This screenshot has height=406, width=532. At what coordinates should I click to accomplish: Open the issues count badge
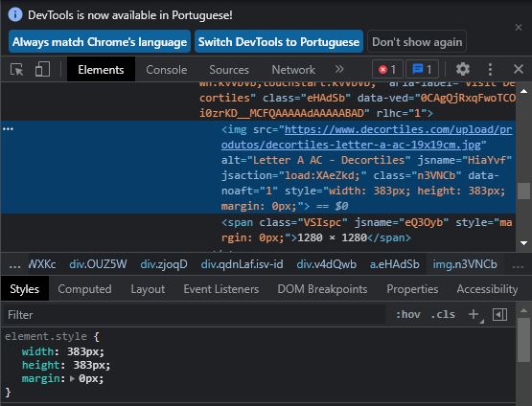[x=422, y=70]
